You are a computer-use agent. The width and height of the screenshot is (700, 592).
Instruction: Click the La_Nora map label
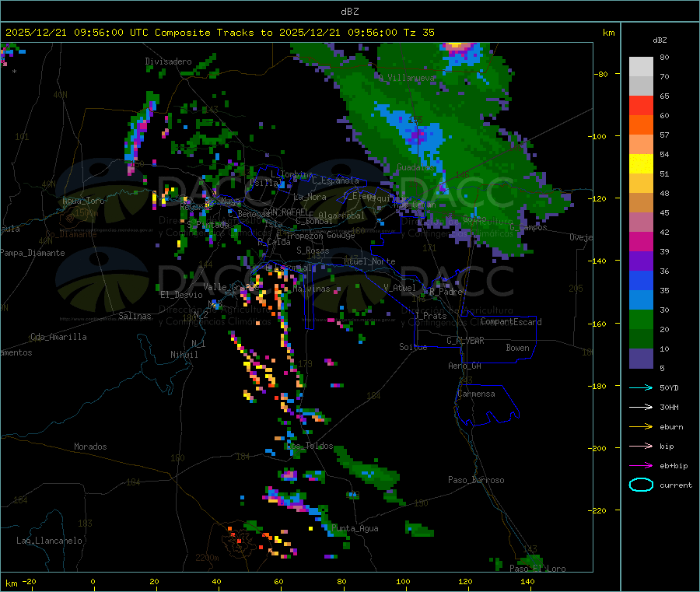(310, 197)
